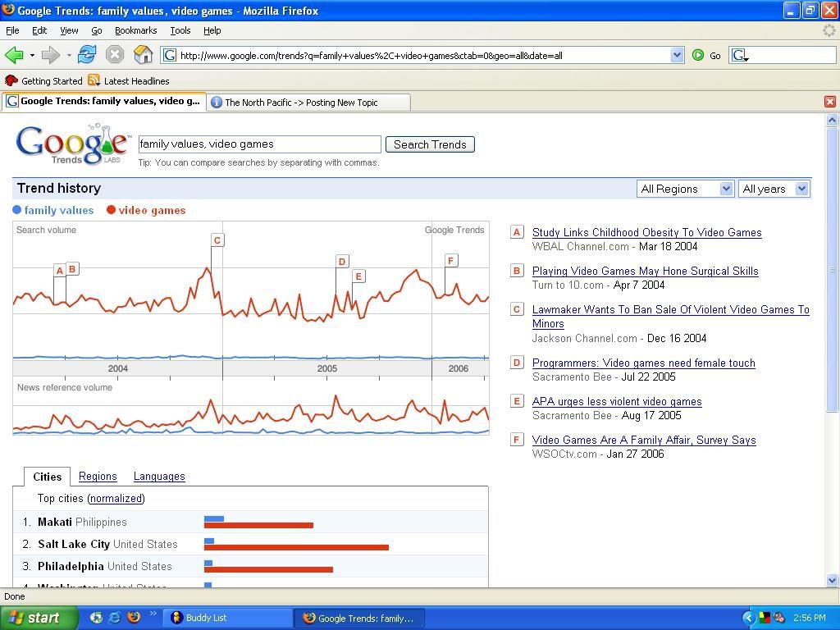Viewport: 840px width, 630px height.
Task: Click the A icon beside the obesity headline
Action: coord(517,232)
